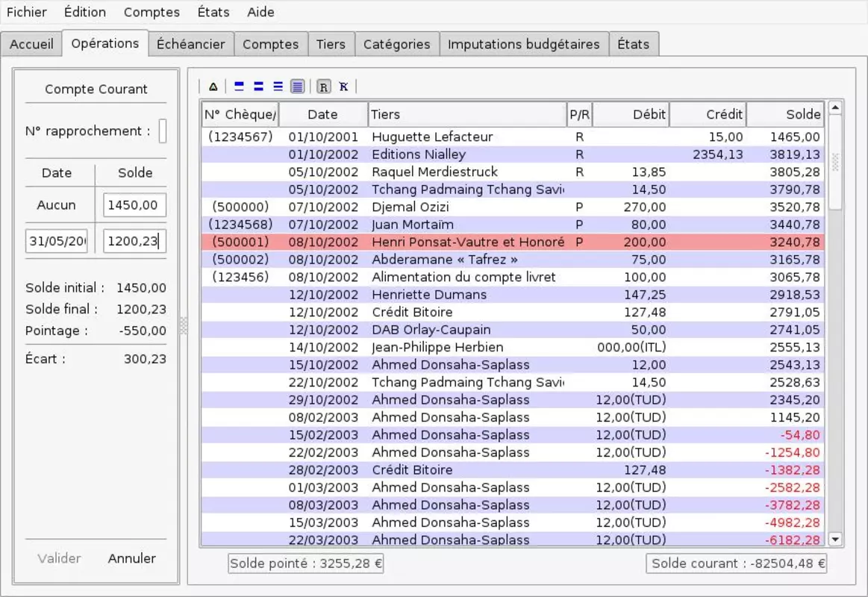Open the États tab
868x597 pixels.
pos(634,44)
